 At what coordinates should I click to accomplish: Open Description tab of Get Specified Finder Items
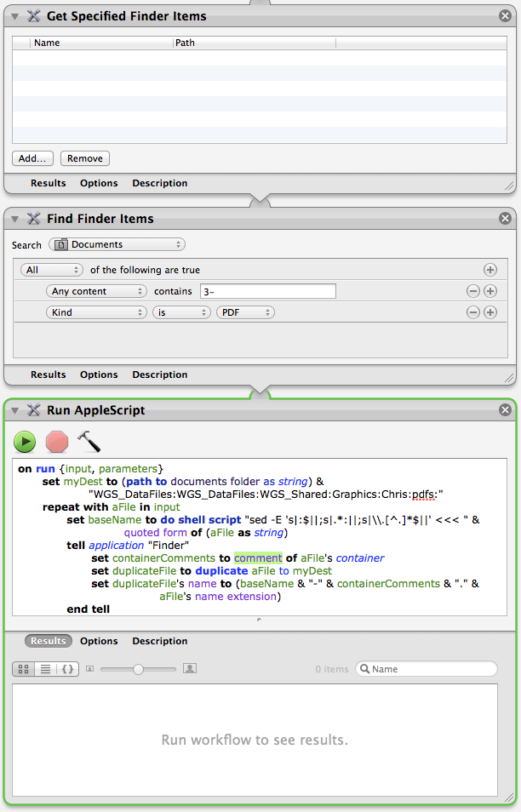(159, 183)
